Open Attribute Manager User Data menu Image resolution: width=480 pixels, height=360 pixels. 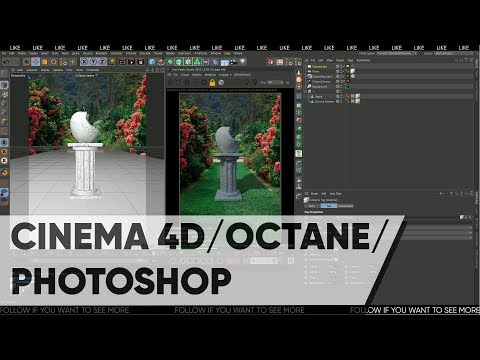click(336, 193)
